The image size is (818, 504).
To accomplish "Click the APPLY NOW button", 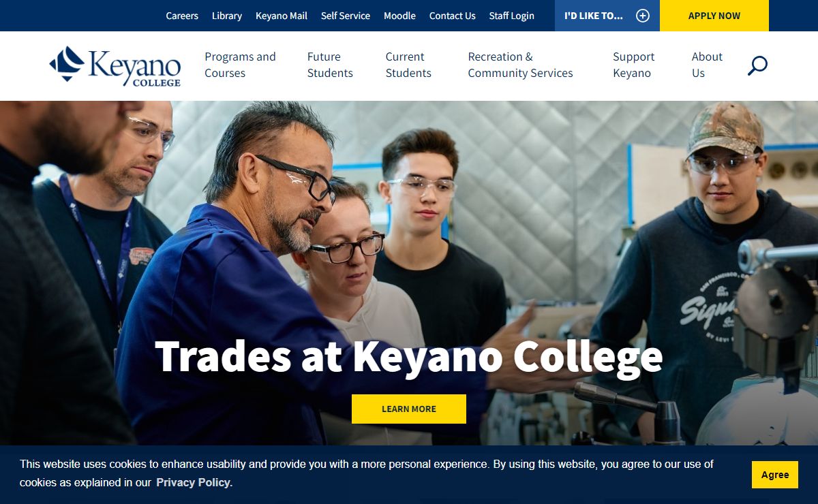I will (714, 16).
